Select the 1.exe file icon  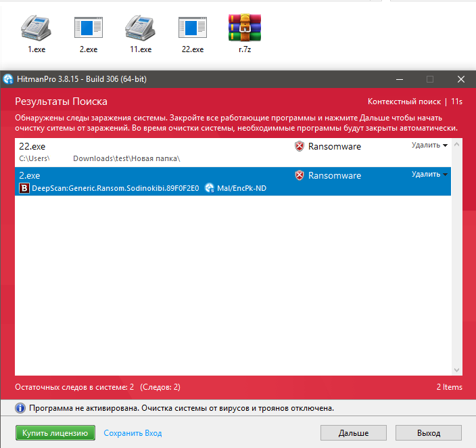pos(36,28)
